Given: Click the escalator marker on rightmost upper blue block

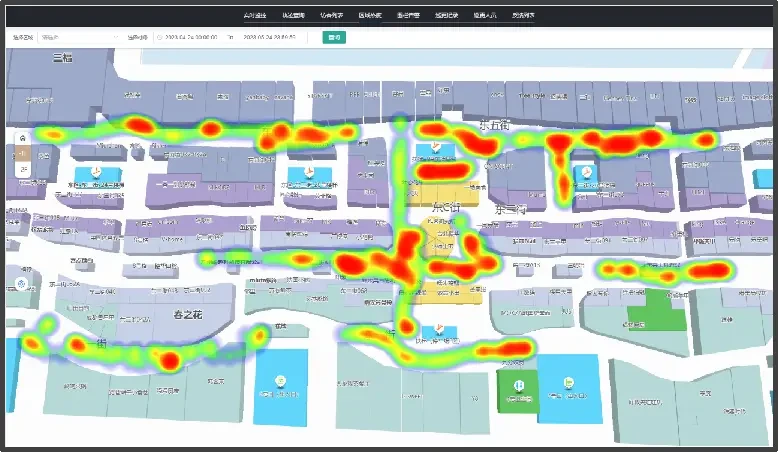Looking at the screenshot, I should [x=587, y=173].
